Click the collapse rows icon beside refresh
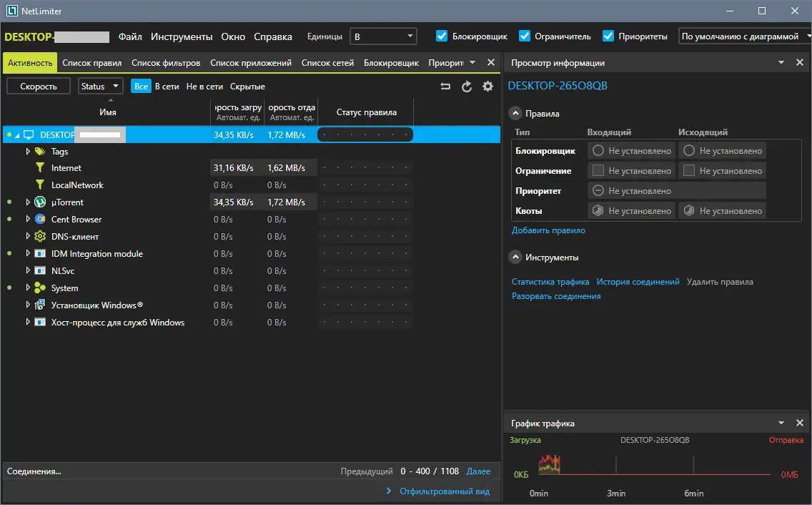The width and height of the screenshot is (812, 505). click(445, 87)
